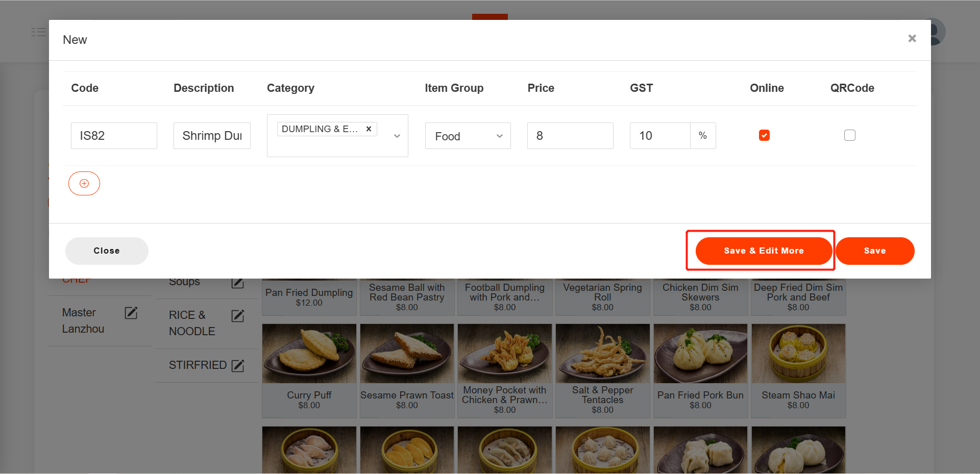Click the Price input field
980x474 pixels.
click(x=570, y=136)
